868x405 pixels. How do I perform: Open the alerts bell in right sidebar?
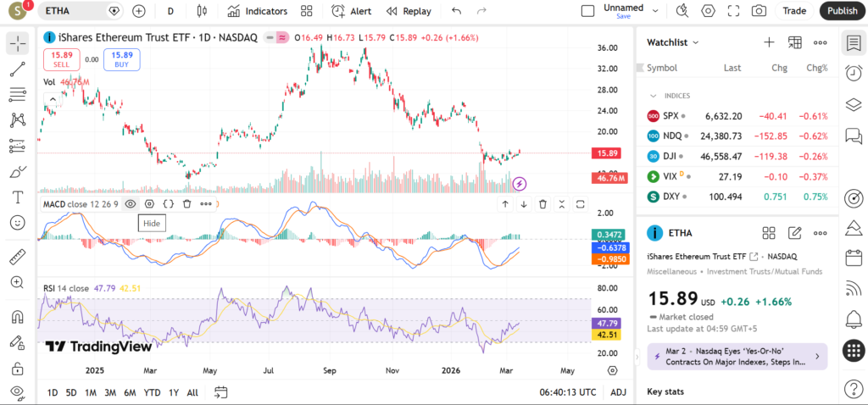pos(854,319)
